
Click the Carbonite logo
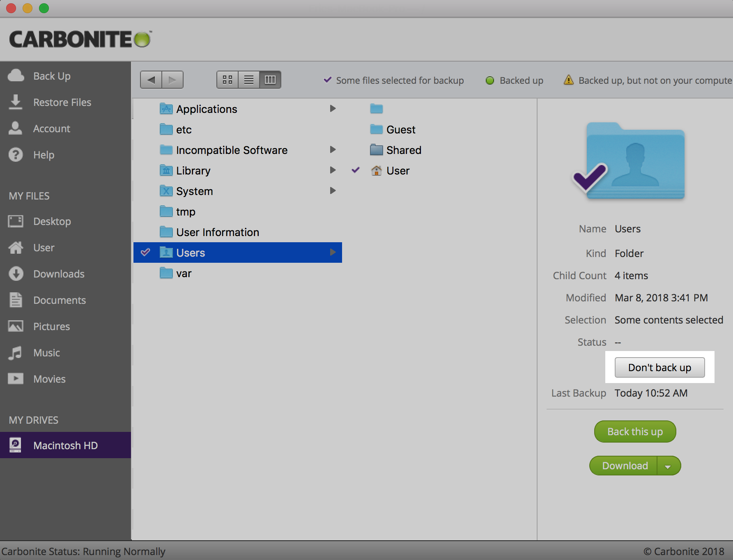[80, 39]
